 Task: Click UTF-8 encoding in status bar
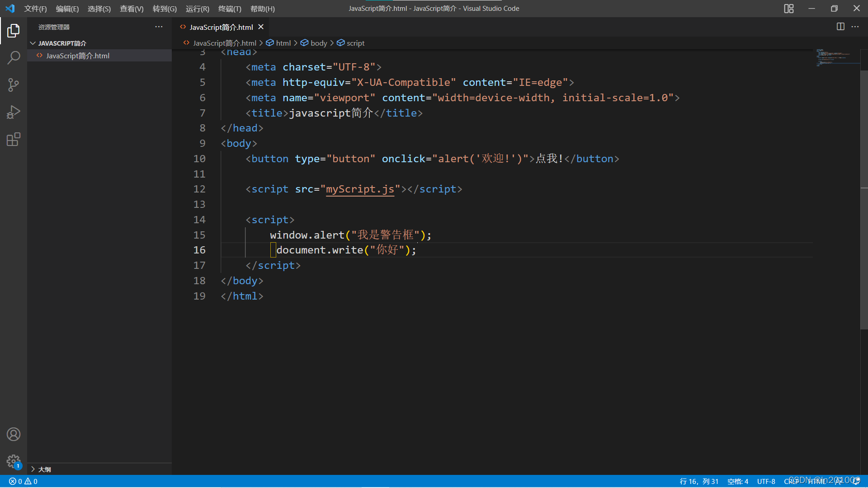(766, 481)
